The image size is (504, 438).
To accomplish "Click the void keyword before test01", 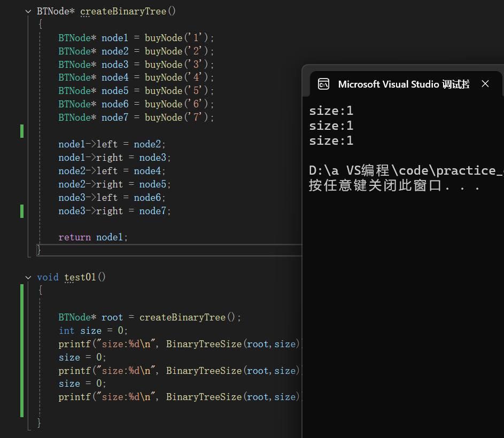I will coord(48,277).
